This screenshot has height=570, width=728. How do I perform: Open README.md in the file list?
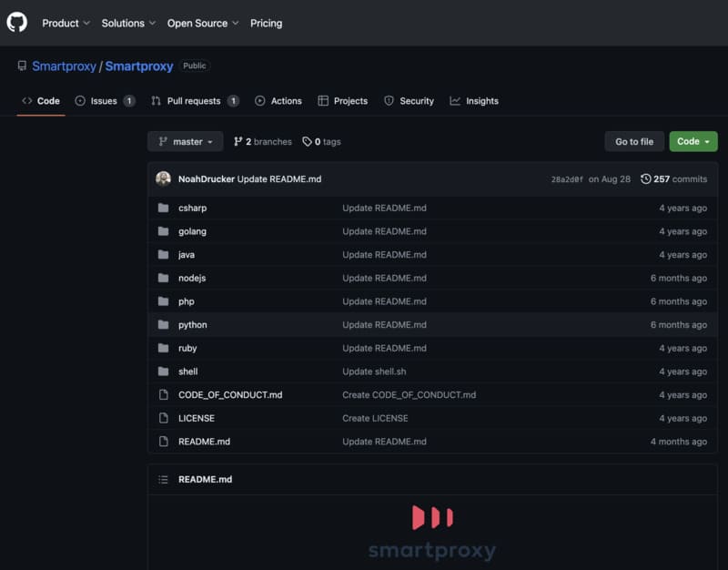click(x=204, y=442)
